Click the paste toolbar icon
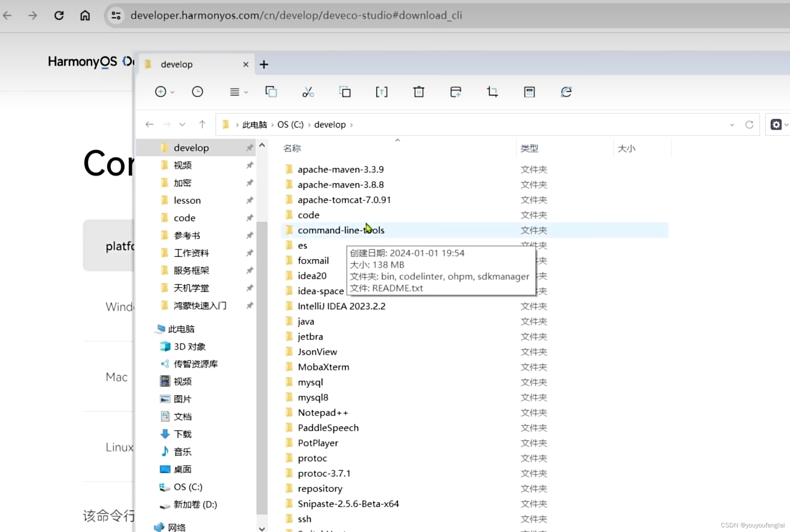Viewport: 790px width, 532px height. click(345, 92)
